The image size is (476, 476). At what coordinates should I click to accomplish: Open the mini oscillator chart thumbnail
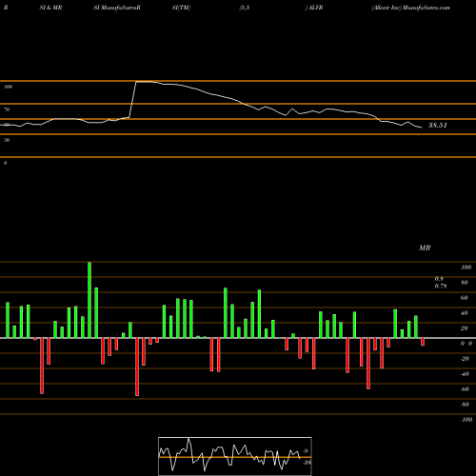point(235,456)
